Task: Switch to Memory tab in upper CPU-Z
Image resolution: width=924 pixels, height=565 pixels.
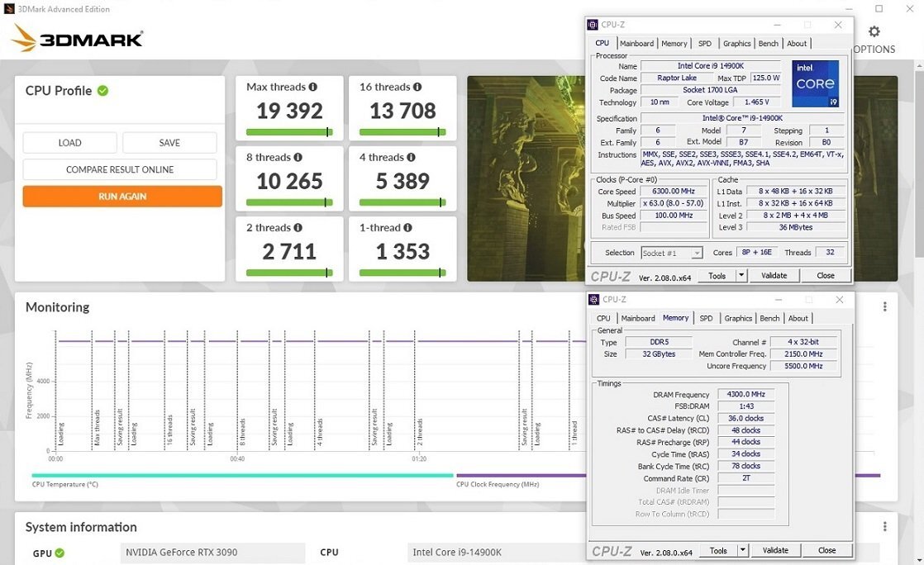Action: [674, 44]
